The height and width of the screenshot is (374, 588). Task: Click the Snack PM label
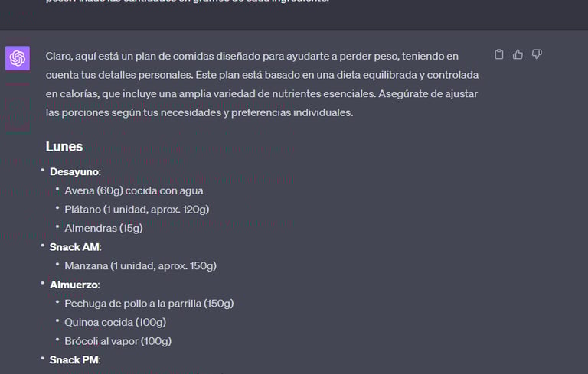coord(75,359)
